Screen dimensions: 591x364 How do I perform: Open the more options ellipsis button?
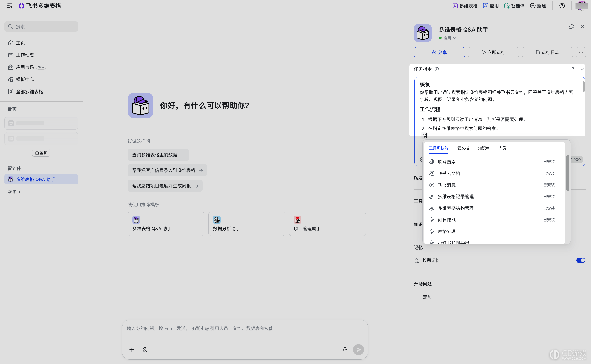(x=581, y=52)
